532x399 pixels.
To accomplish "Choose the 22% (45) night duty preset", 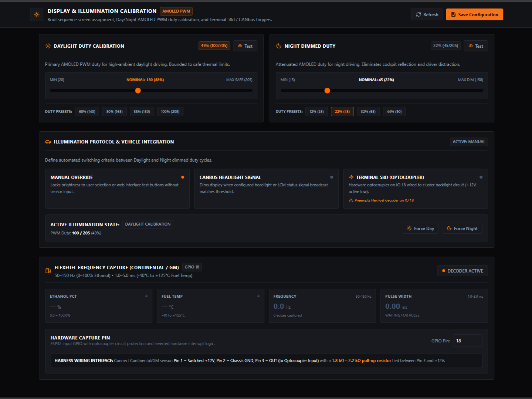I will (x=342, y=112).
